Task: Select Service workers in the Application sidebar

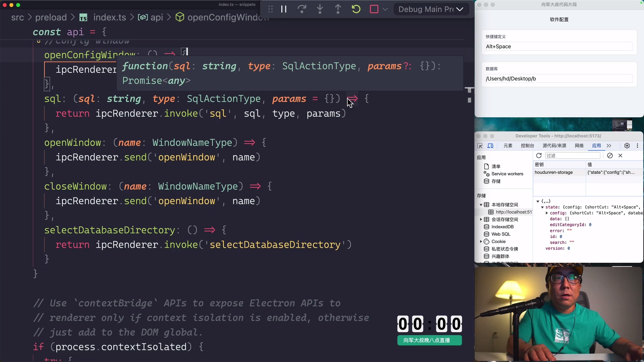Action: click(507, 174)
